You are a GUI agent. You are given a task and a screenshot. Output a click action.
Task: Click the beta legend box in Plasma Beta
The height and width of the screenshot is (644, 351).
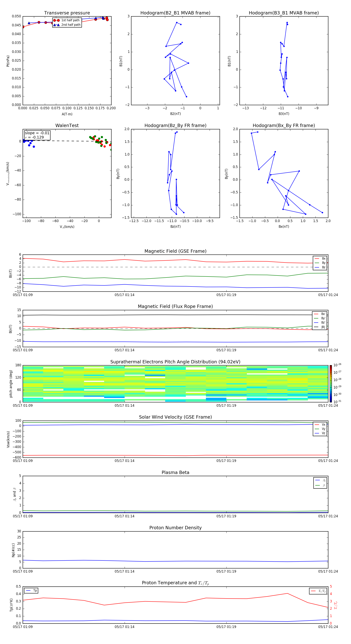320,483
